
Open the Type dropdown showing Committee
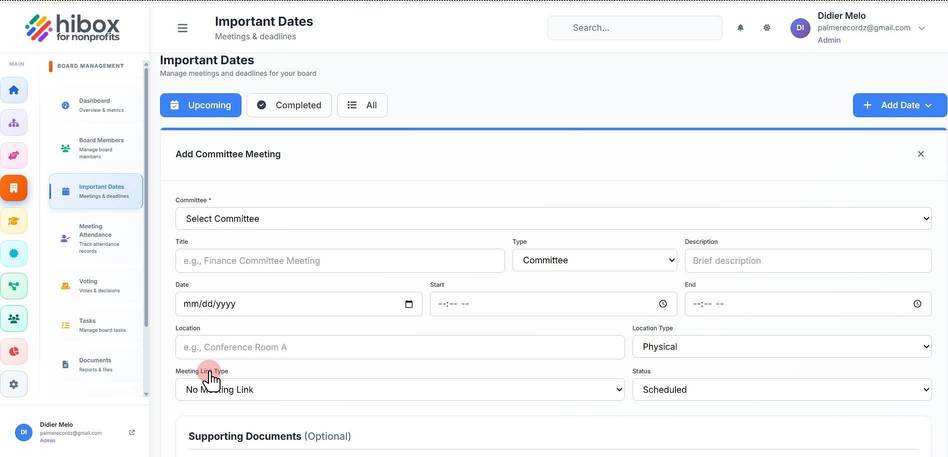[x=595, y=261]
